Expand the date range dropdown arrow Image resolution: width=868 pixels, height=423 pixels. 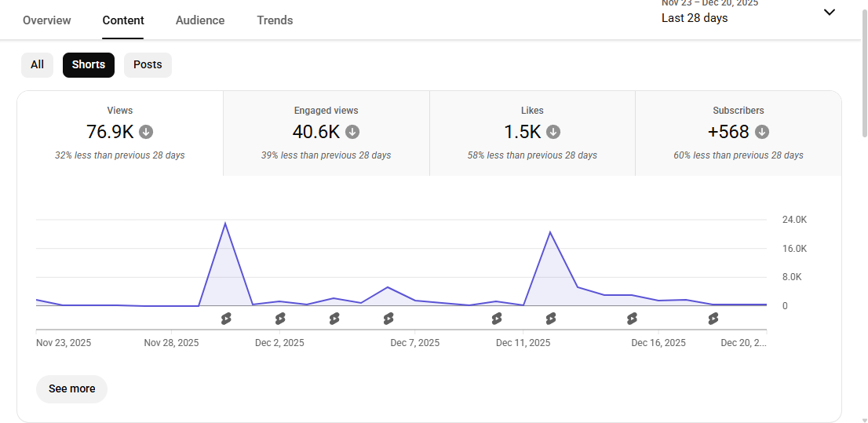(830, 13)
